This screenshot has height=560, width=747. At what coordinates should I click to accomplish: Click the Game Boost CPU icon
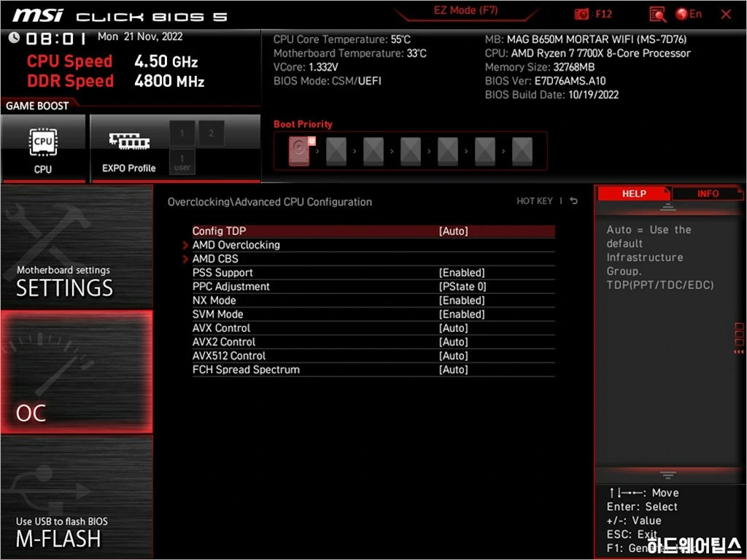43,142
